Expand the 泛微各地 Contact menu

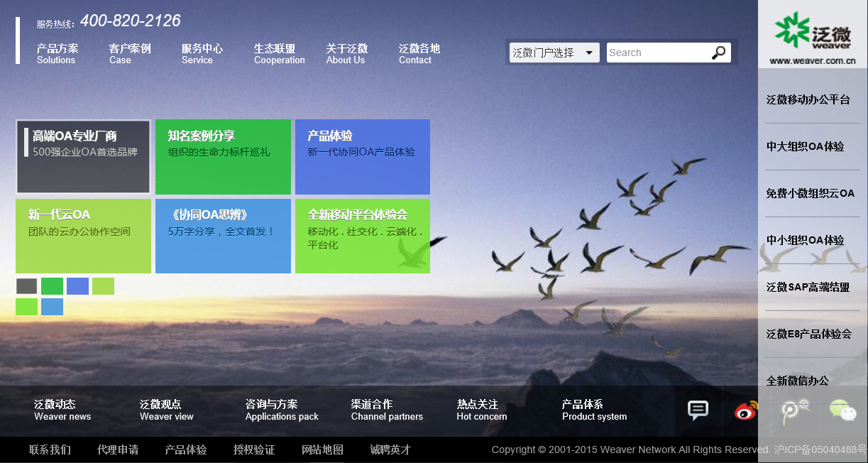coord(420,54)
